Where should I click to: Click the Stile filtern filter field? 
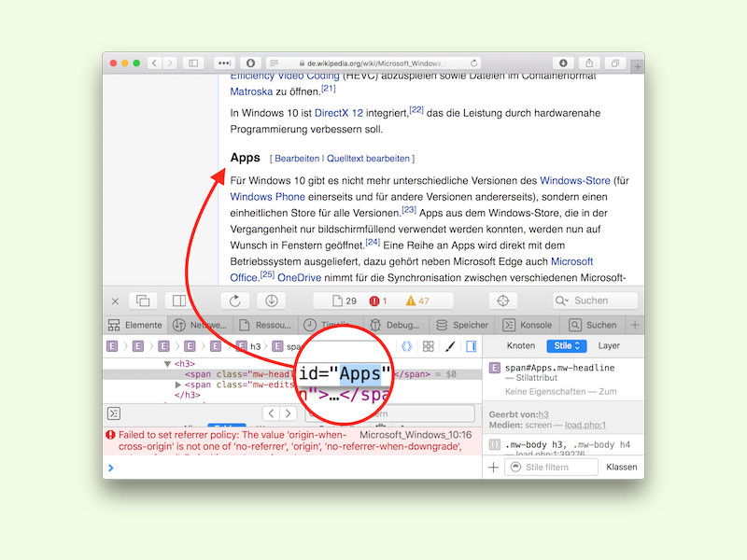[552, 468]
